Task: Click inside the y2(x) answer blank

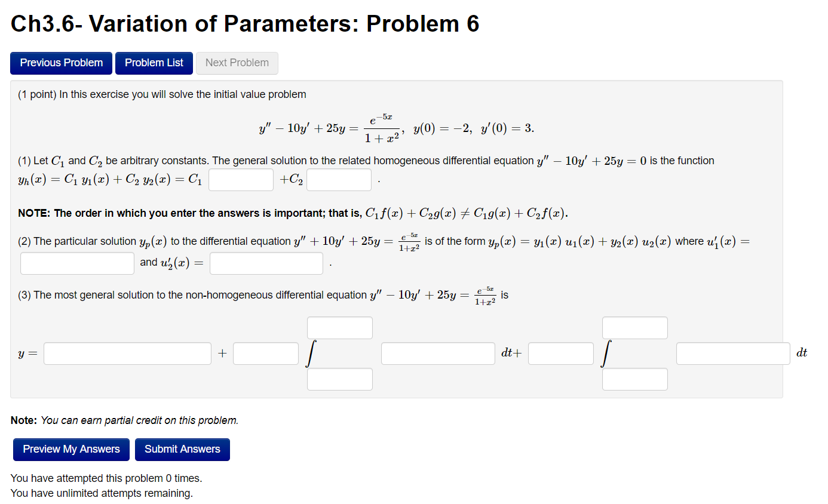Action: [x=339, y=179]
